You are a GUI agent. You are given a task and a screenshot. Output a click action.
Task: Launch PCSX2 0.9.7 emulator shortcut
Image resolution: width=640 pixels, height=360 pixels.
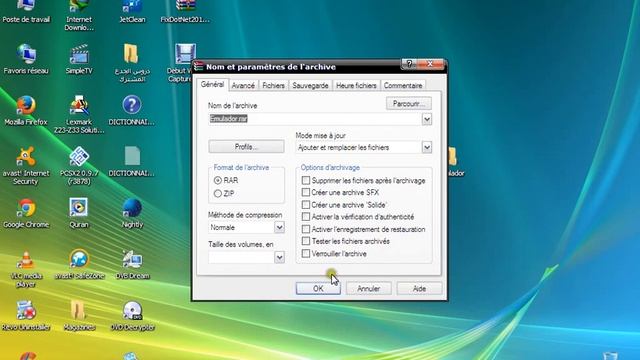point(79,166)
